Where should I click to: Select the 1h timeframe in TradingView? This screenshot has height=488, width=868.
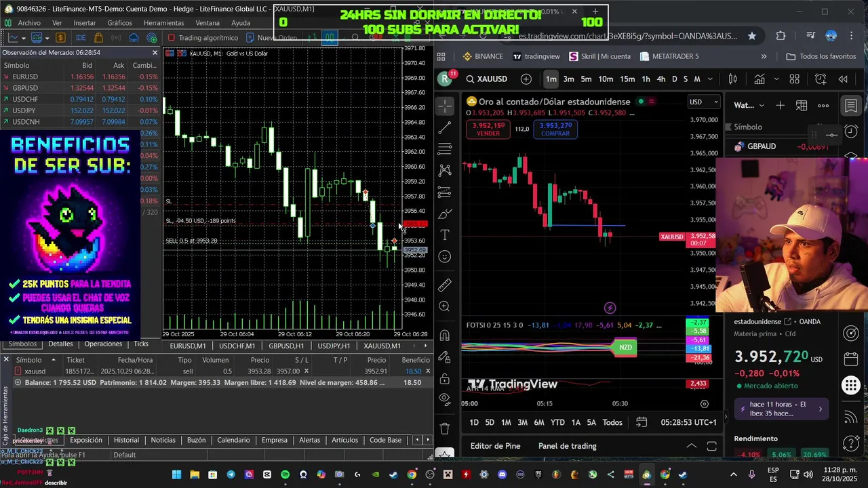click(x=646, y=79)
